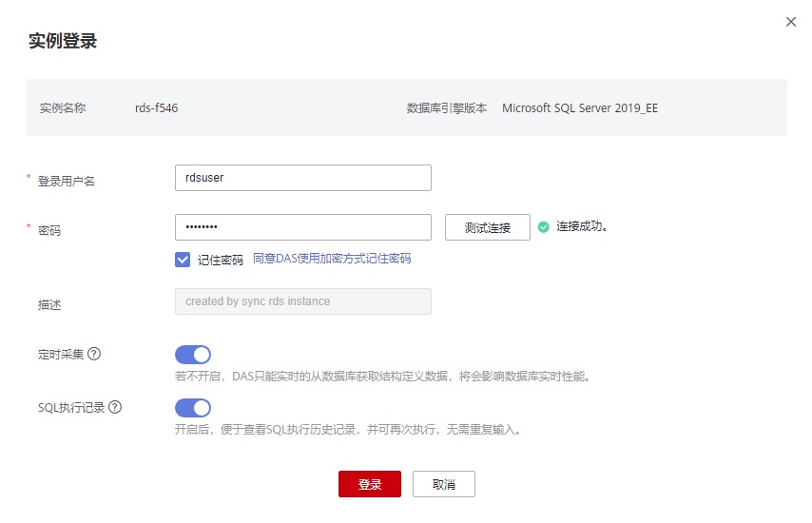Close the 实例登录 dialog with the X icon
The image size is (812, 523).
[791, 22]
